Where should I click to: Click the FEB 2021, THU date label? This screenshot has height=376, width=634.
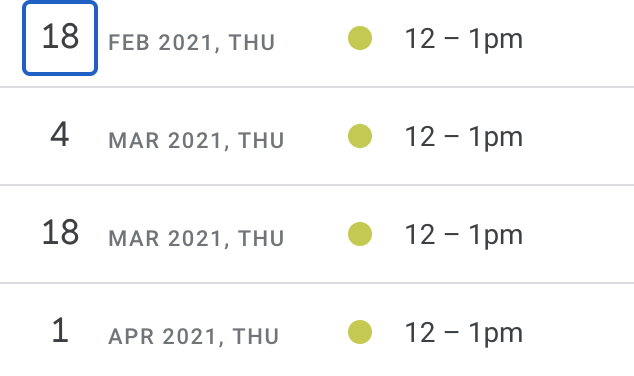[x=192, y=42]
